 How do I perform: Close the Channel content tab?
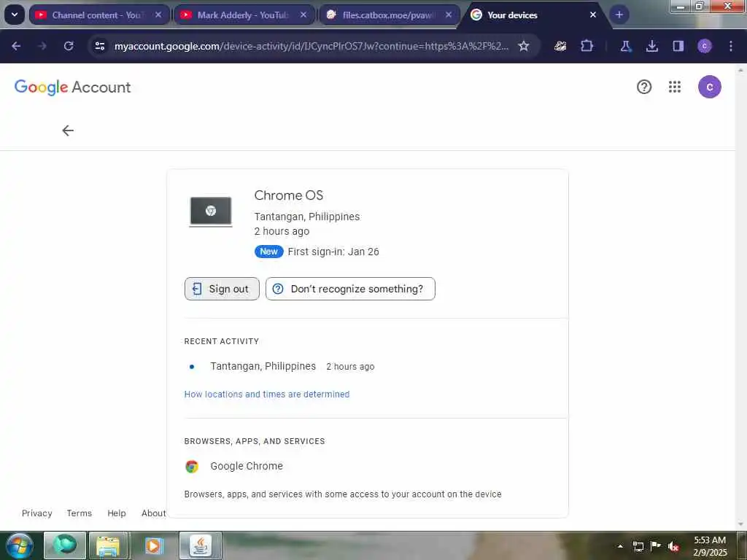(158, 15)
